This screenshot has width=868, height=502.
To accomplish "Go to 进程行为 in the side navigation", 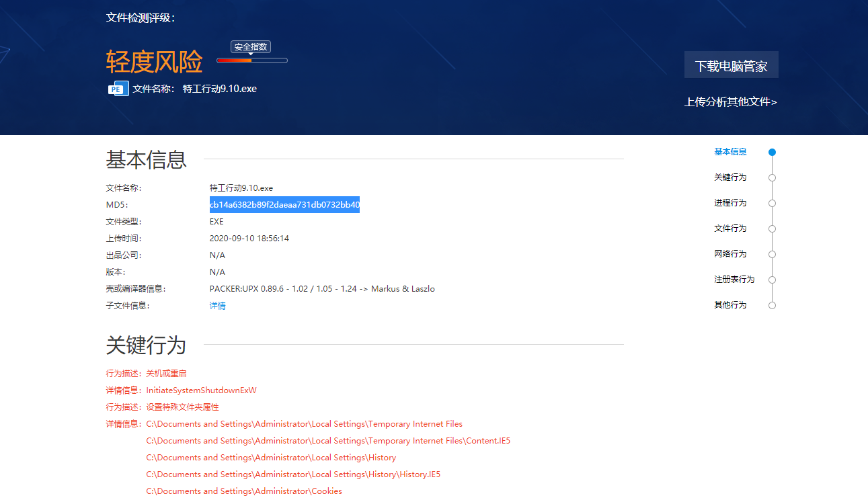I will click(730, 203).
